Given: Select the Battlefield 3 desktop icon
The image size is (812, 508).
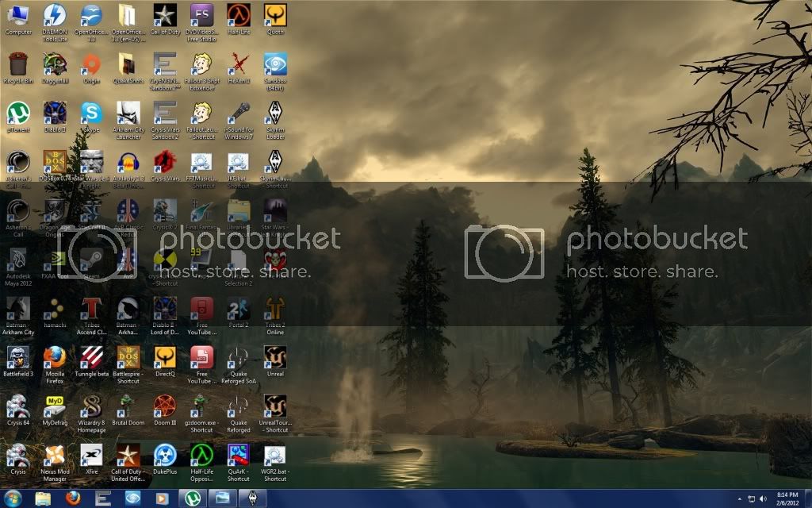Looking at the screenshot, I should 17,357.
